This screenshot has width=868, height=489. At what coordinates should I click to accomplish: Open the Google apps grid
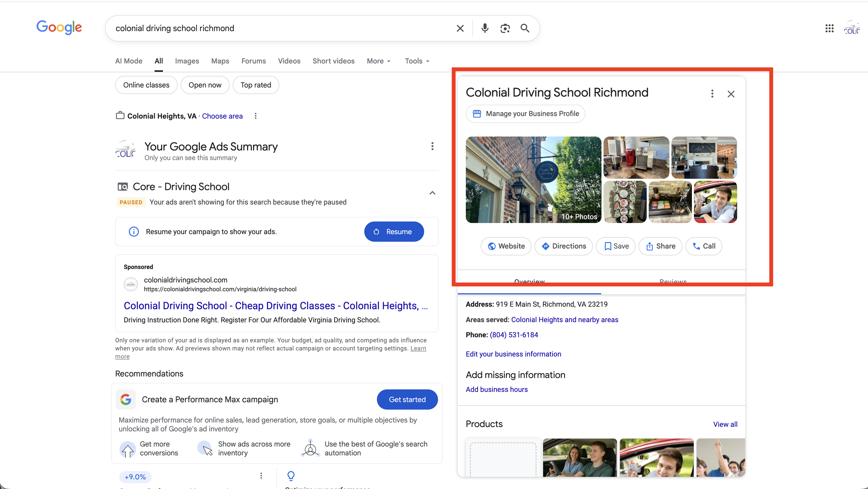click(829, 28)
